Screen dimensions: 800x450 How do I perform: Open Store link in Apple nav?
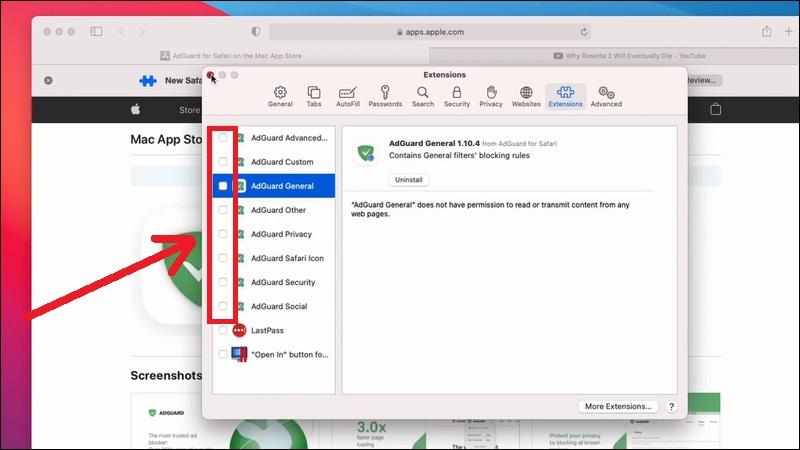tap(189, 110)
